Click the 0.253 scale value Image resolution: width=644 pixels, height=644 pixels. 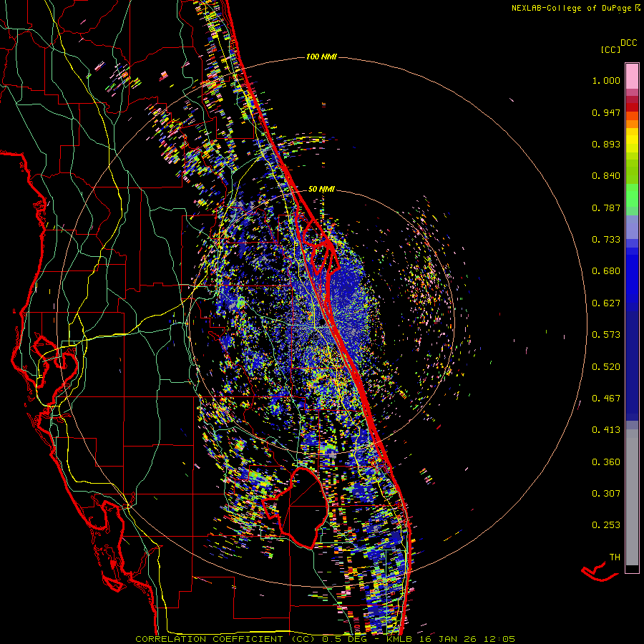point(606,525)
